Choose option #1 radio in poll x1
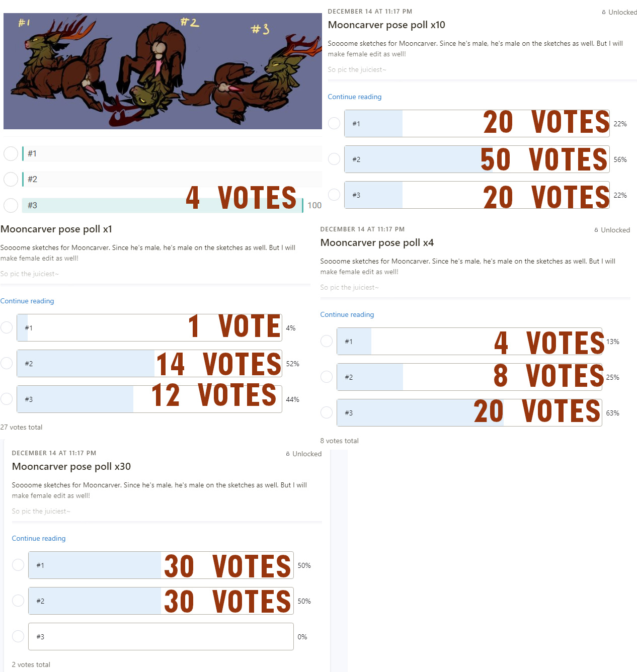 7,327
